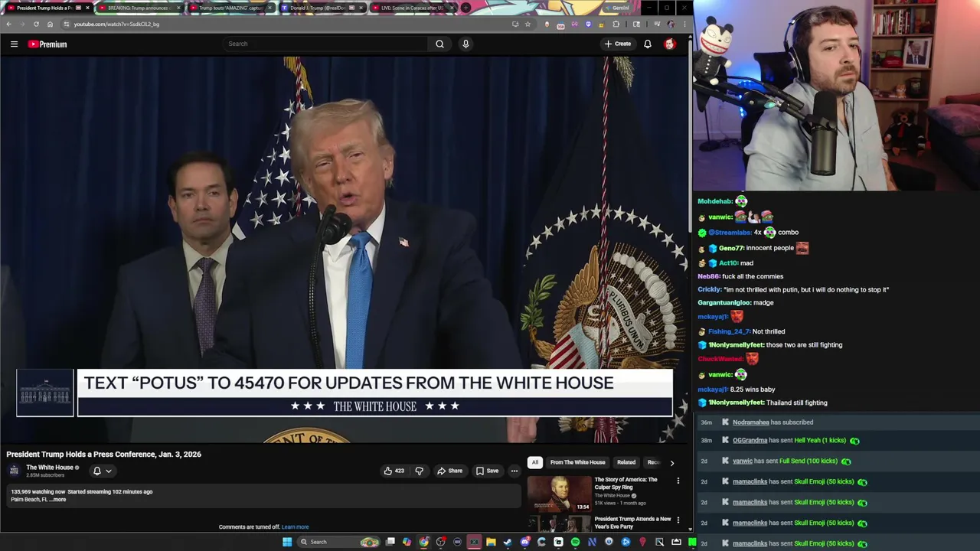Expand video description with ...more
Image resolution: width=980 pixels, height=551 pixels.
click(x=57, y=500)
